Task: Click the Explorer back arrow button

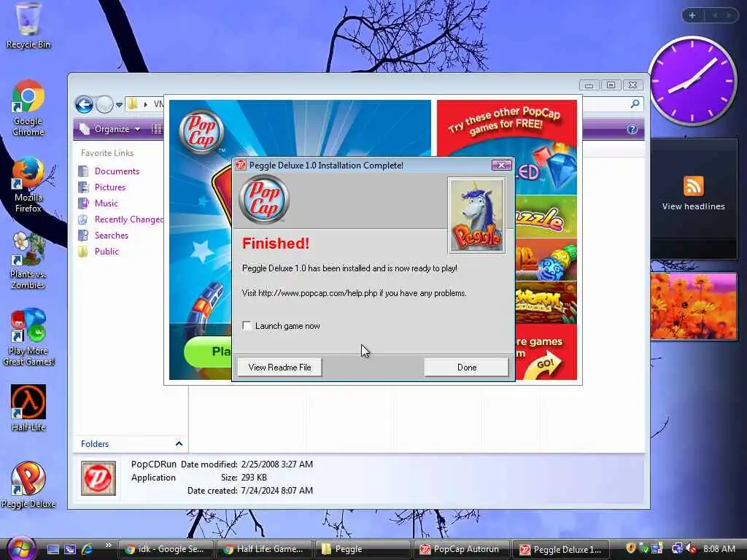Action: pos(85,104)
